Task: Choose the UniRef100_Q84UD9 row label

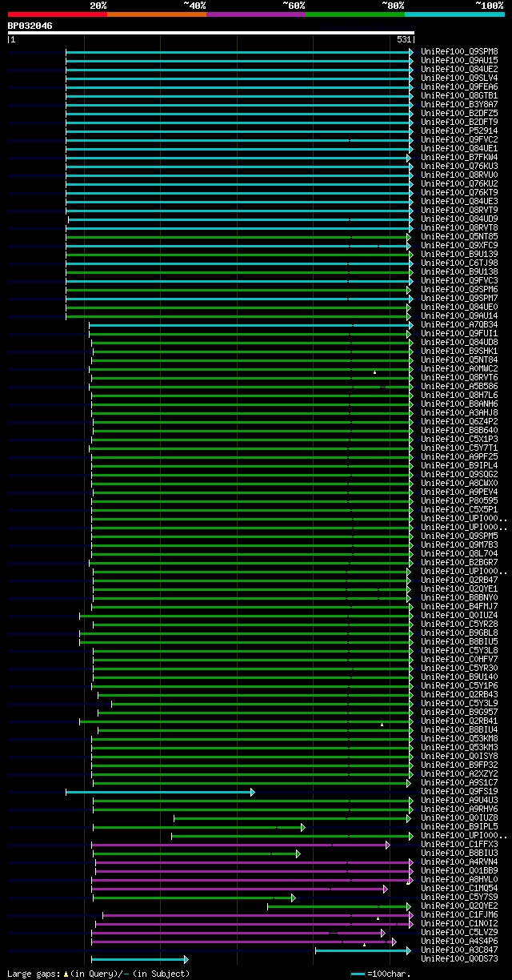Action: point(460,219)
